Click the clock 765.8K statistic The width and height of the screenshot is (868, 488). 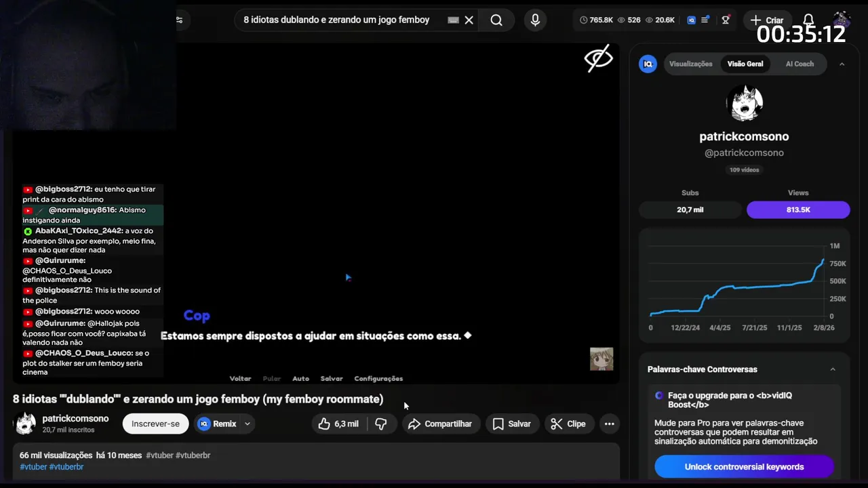596,20
